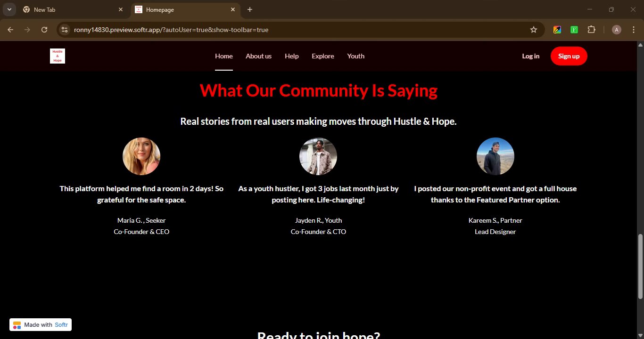Click the text Co-Founder & CTO
The height and width of the screenshot is (339, 644).
tap(318, 232)
